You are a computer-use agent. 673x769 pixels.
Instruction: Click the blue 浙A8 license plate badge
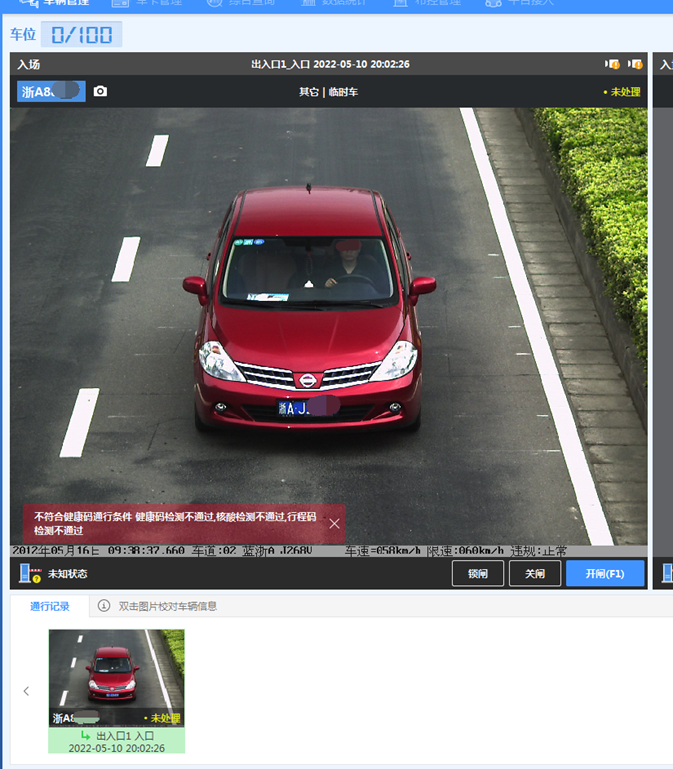click(x=51, y=91)
